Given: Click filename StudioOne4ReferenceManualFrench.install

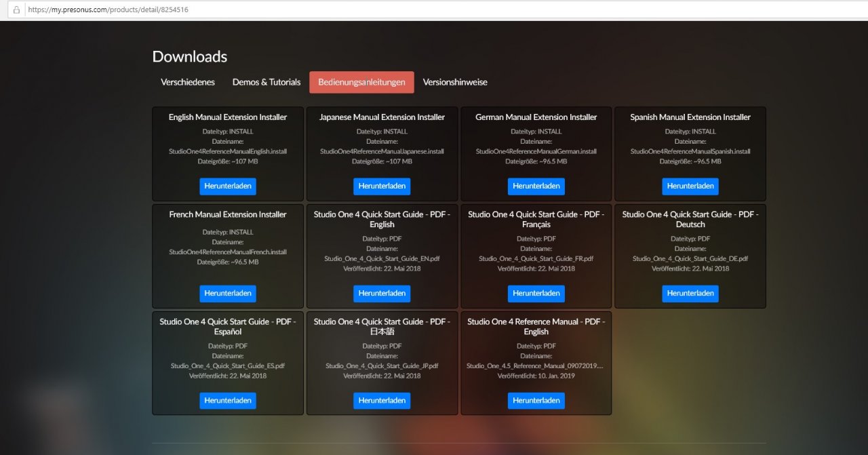Looking at the screenshot, I should pyautogui.click(x=228, y=252).
